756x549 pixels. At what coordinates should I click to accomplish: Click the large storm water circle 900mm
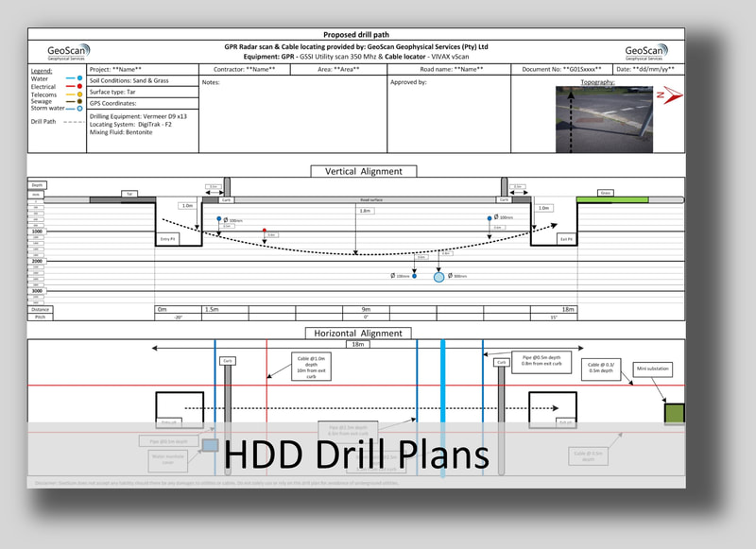point(438,277)
